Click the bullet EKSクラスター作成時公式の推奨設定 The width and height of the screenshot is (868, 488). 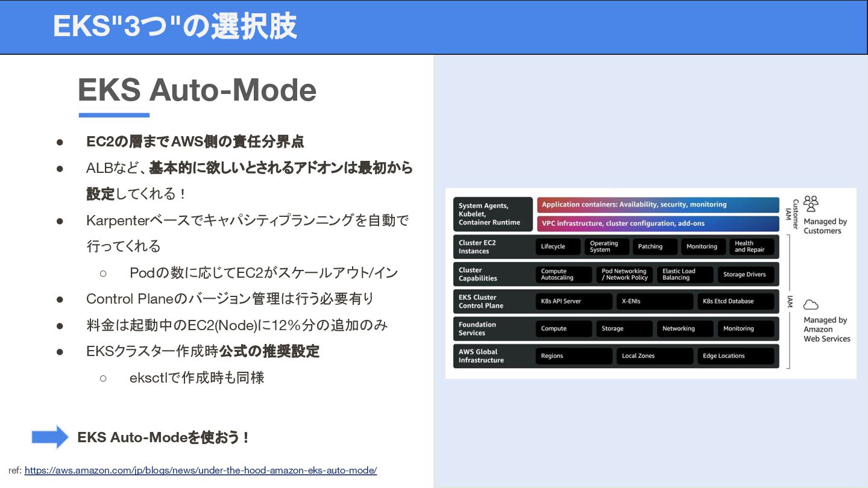tap(203, 351)
